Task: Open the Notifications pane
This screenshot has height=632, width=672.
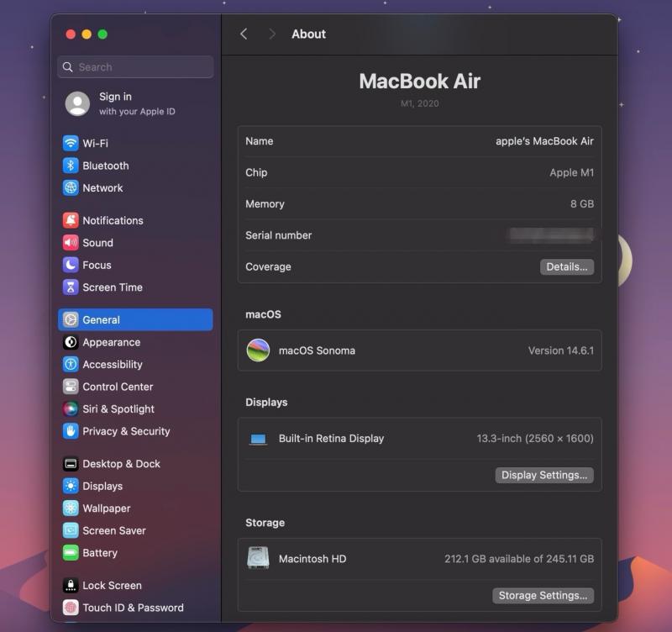Action: [x=135, y=220]
